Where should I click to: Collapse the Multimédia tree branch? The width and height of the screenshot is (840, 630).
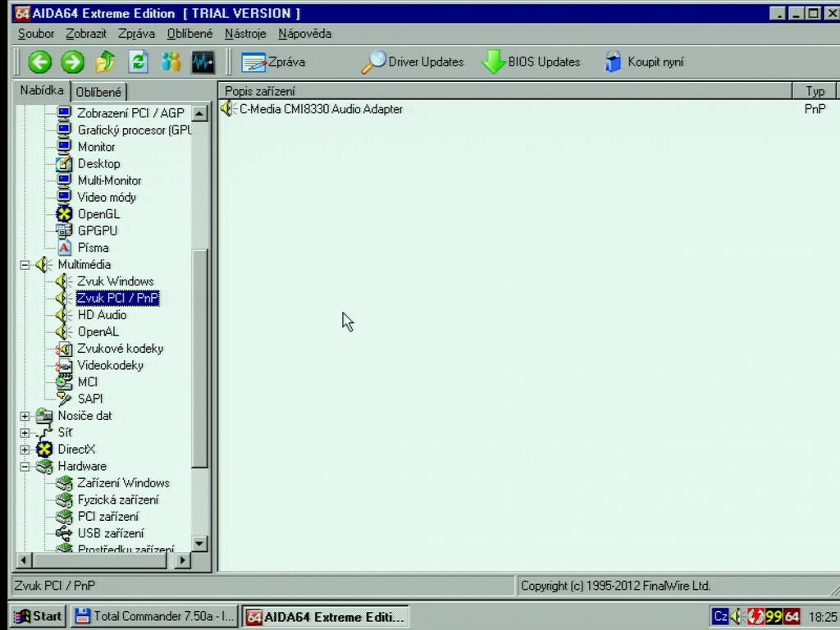pos(25,265)
